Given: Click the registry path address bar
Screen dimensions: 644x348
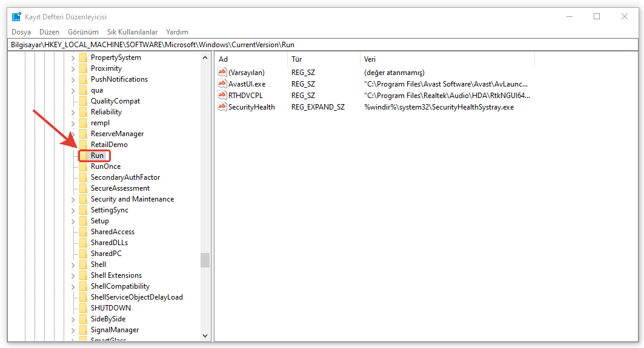Looking at the screenshot, I should pos(322,45).
